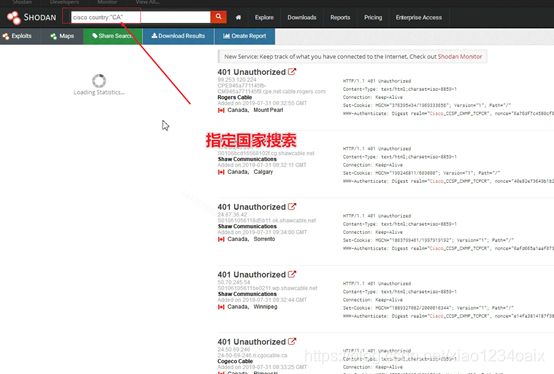Click Shaw Communications in the Winnipeg result
The width and height of the screenshot is (554, 374).
point(247,294)
